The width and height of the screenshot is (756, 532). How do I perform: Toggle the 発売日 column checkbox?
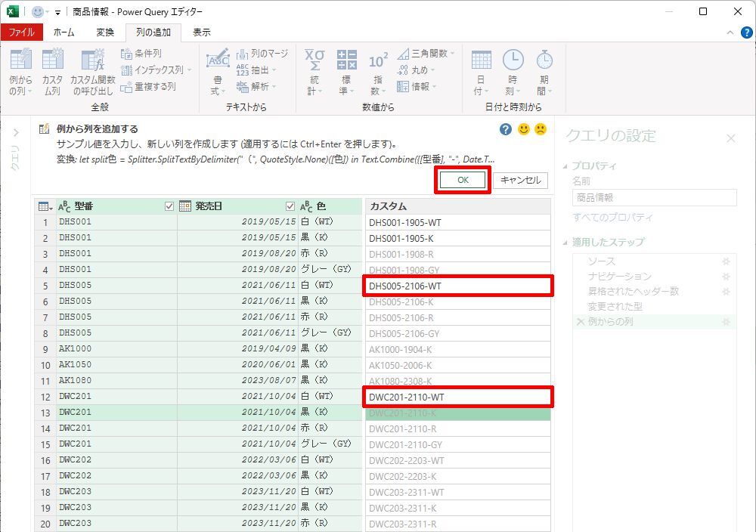click(x=290, y=206)
